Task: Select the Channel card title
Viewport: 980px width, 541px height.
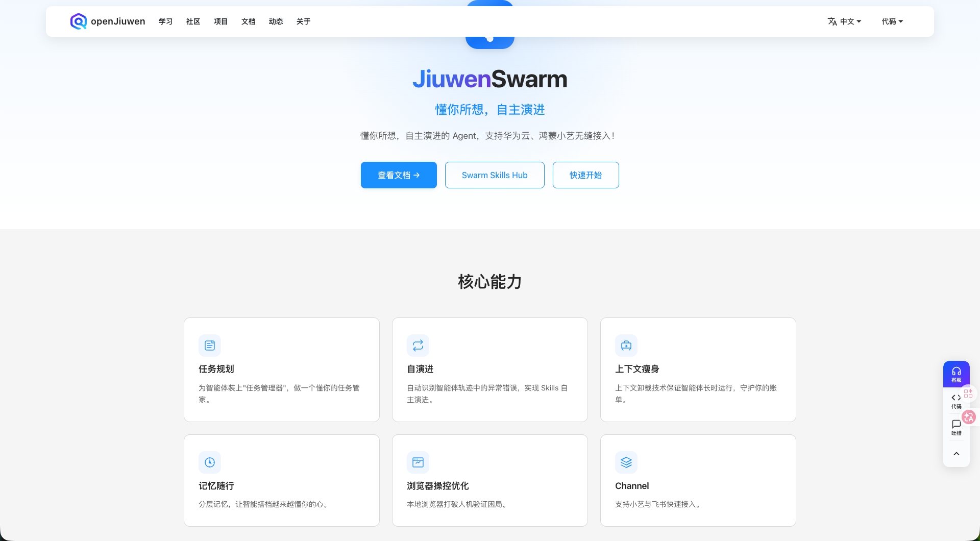Action: click(632, 486)
